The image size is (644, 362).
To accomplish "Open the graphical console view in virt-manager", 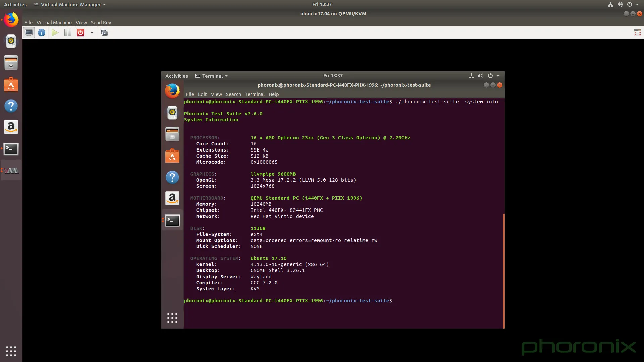I will click(29, 32).
